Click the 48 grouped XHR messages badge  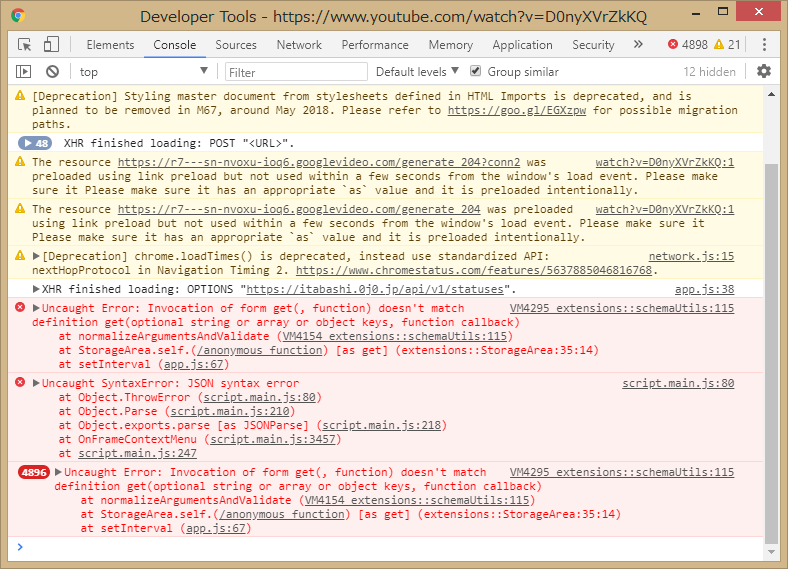[35, 143]
